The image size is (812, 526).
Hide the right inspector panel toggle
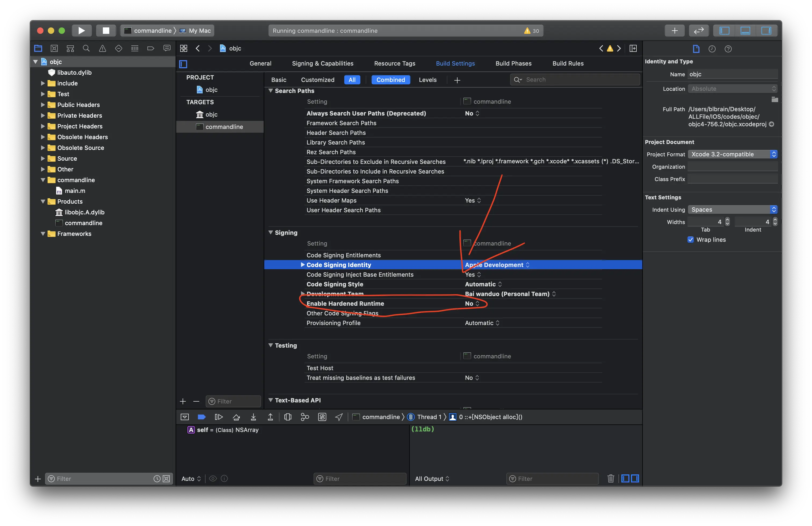point(766,31)
